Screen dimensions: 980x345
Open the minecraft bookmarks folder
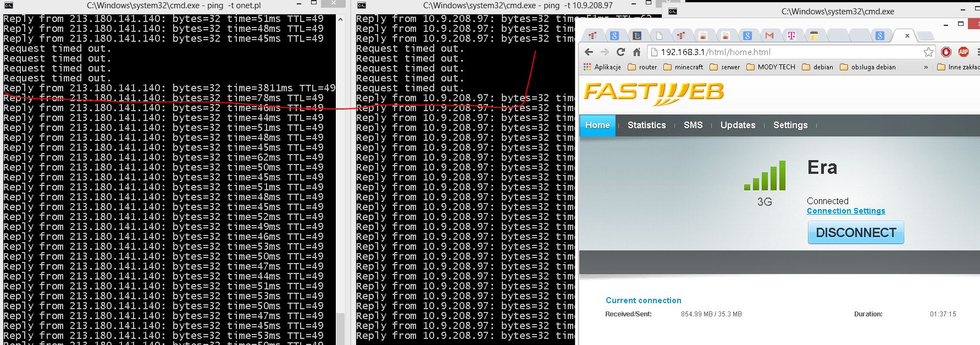click(x=683, y=67)
